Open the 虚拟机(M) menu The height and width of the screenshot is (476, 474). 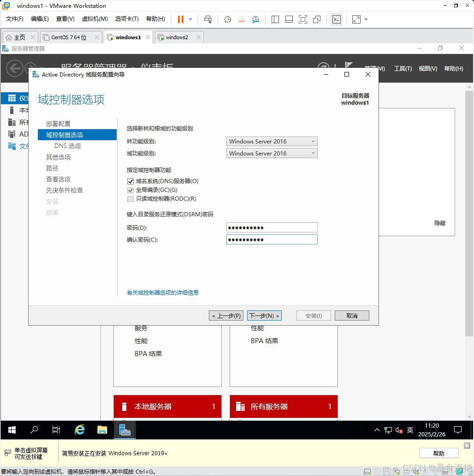[95, 19]
